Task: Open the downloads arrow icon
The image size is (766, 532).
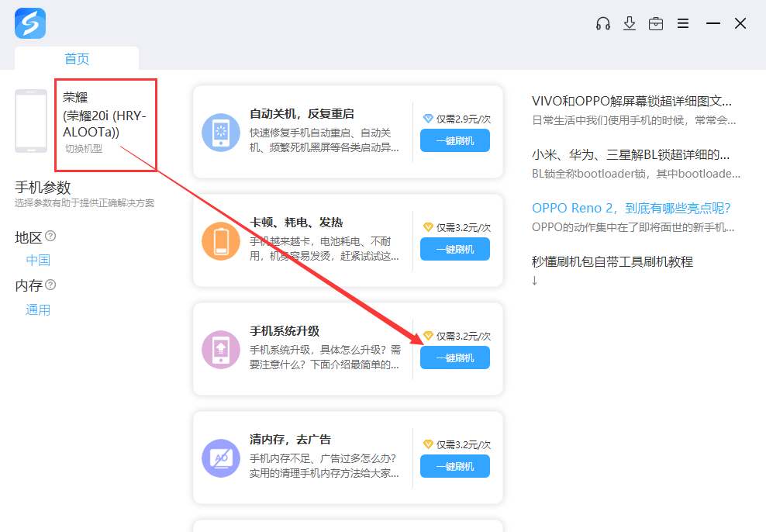Action: (630, 23)
